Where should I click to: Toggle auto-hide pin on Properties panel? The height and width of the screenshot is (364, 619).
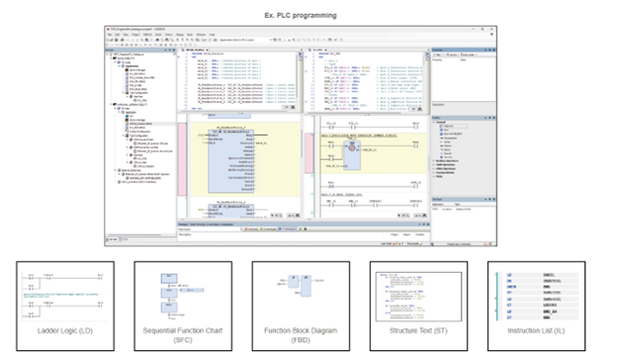[x=489, y=51]
